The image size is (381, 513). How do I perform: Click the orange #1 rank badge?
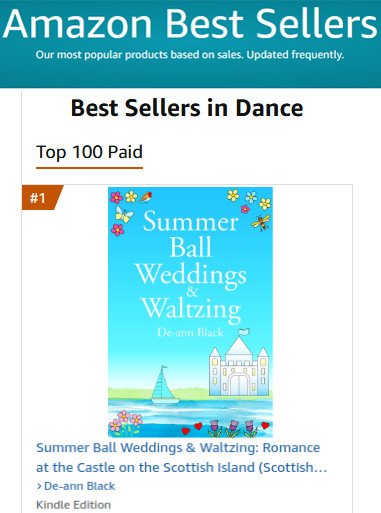click(42, 198)
